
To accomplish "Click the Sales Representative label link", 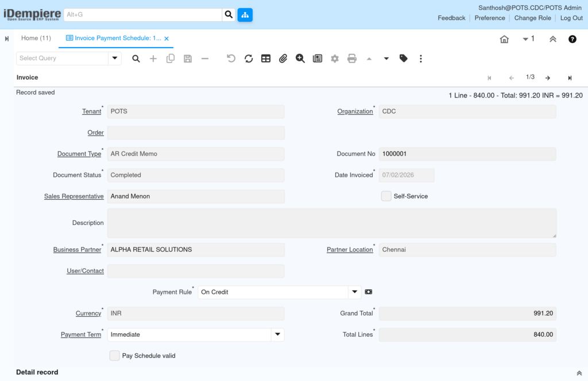I will 74,196.
